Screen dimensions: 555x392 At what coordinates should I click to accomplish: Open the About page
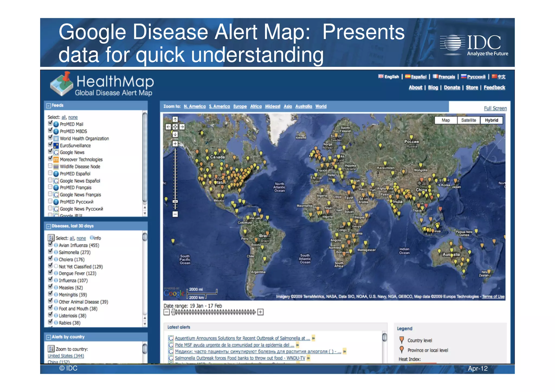(415, 88)
